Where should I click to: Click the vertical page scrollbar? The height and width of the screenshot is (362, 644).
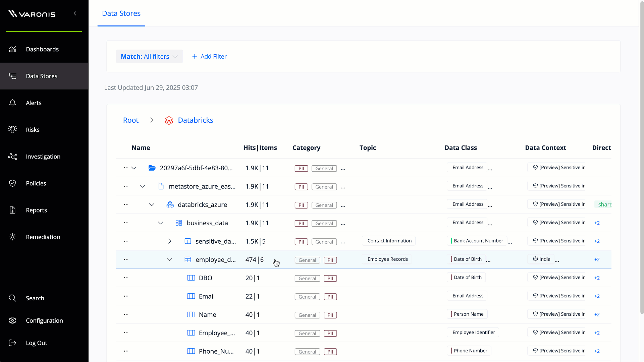[x=642, y=158]
